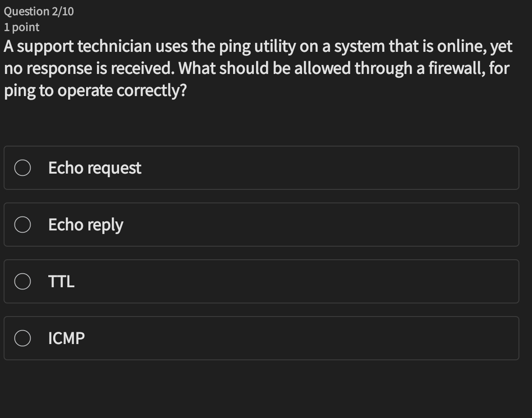Viewport: 532px width, 418px height.
Task: Select the Echo reply radio button
Action: [23, 224]
